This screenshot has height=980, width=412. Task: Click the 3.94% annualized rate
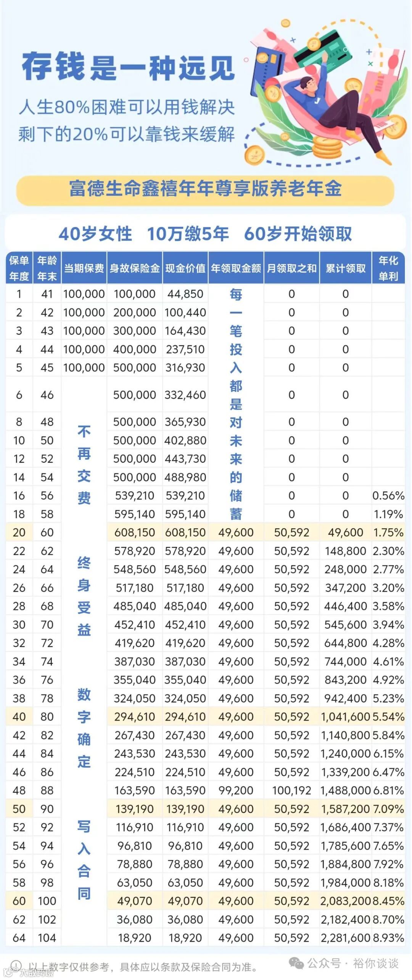[x=388, y=624]
